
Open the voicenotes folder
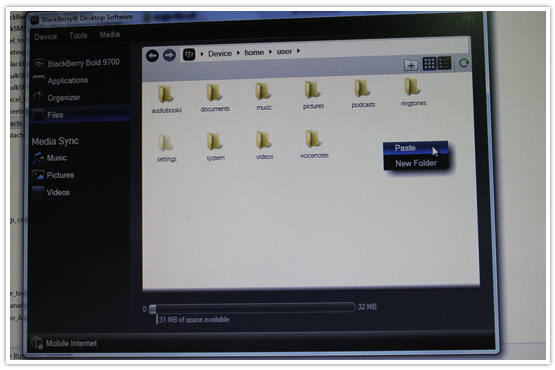point(314,144)
